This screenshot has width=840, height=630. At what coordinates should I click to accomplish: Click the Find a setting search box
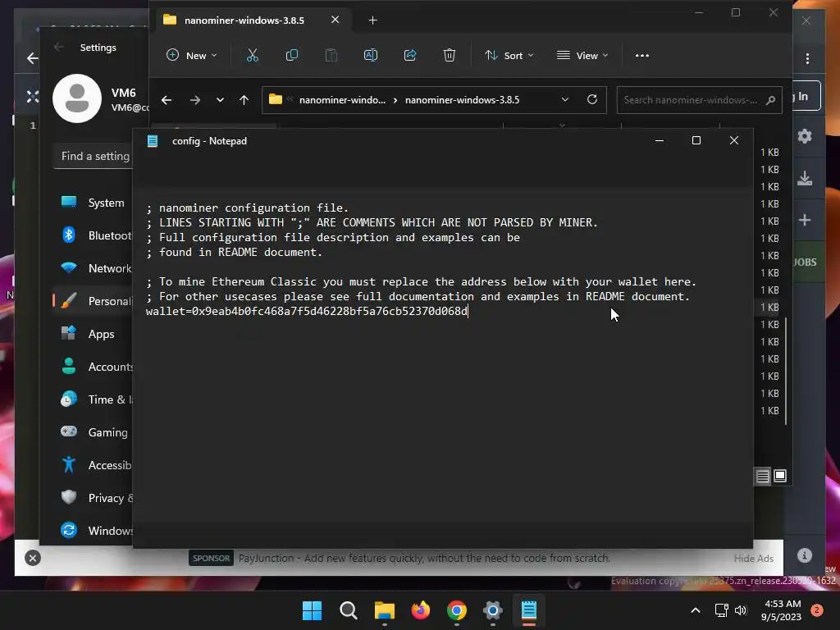(x=94, y=156)
